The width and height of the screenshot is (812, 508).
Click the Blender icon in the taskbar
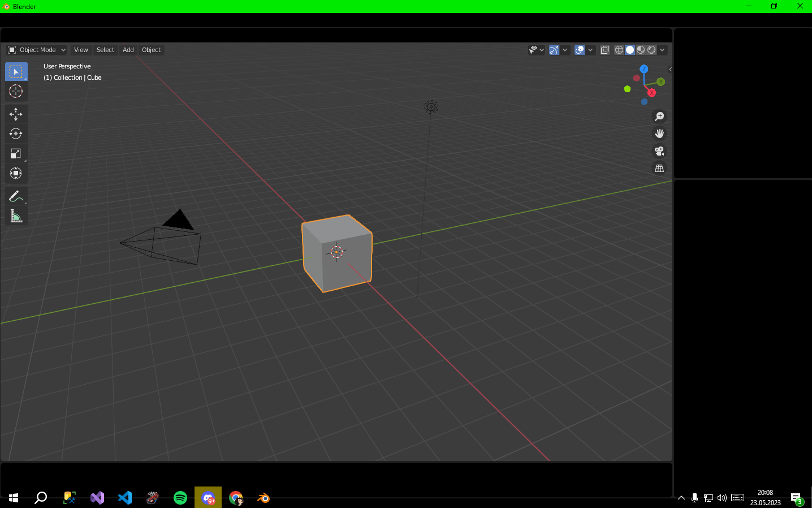click(x=264, y=498)
